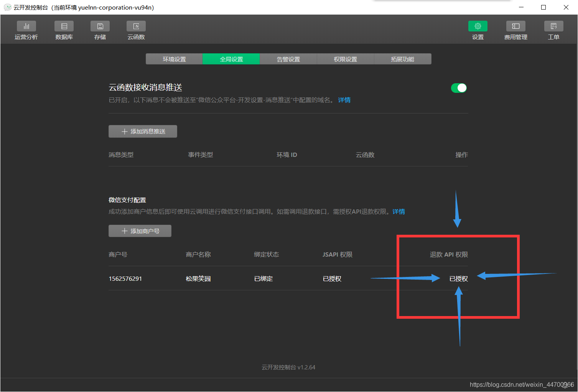Click the 操作 column header
This screenshot has width=578, height=392.
coord(462,155)
